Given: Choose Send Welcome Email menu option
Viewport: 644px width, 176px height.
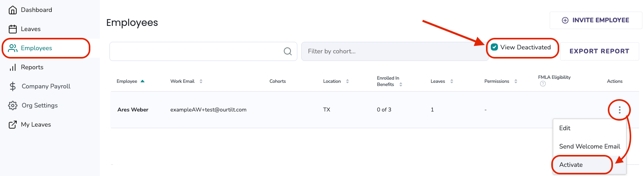Looking at the screenshot, I should click(x=589, y=147).
